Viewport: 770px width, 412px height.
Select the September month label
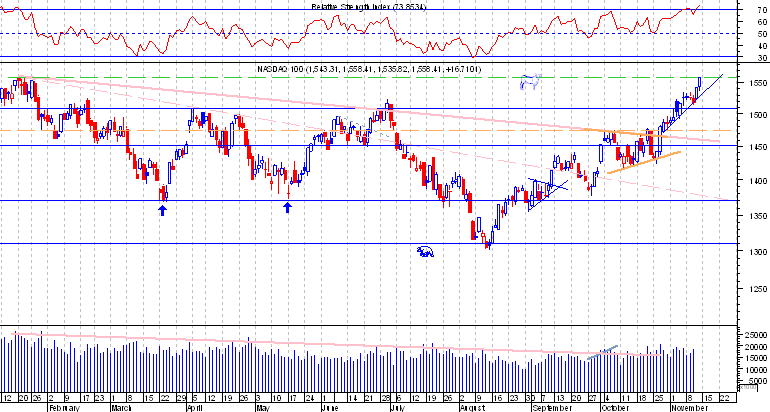[x=551, y=408]
